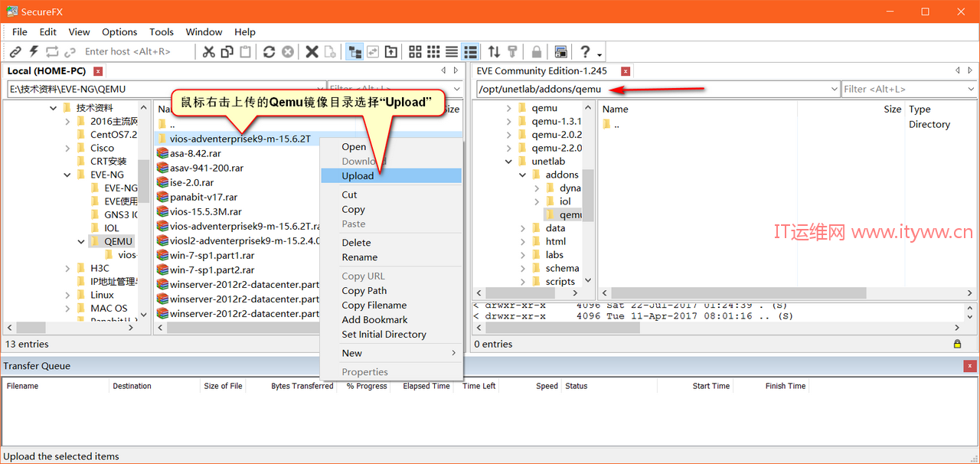This screenshot has height=464, width=980.
Task: Close the EVE Community Edition-1.245 tab
Action: (x=626, y=71)
